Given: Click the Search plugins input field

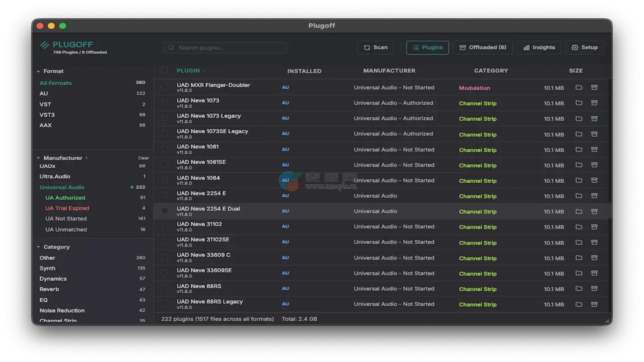Looking at the screenshot, I should tap(225, 48).
